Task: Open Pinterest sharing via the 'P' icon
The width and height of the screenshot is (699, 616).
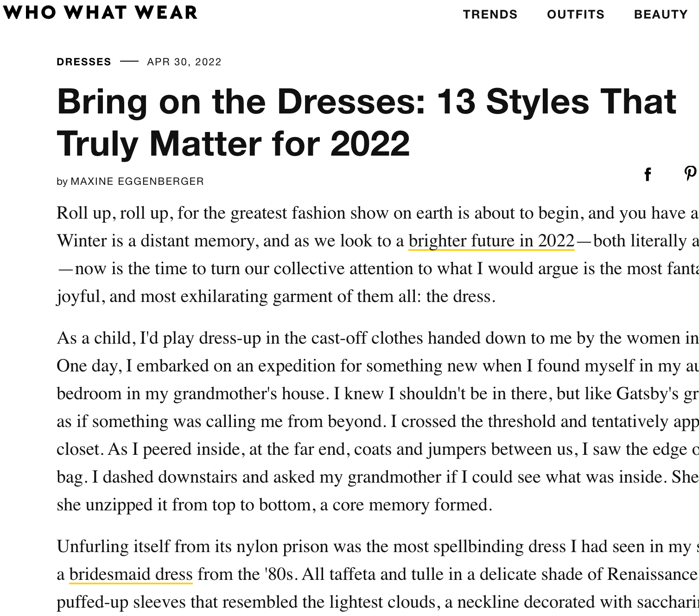Action: [691, 173]
